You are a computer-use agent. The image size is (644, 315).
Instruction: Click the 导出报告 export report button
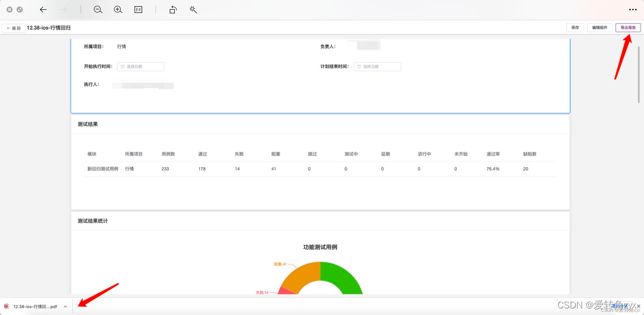[x=628, y=27]
